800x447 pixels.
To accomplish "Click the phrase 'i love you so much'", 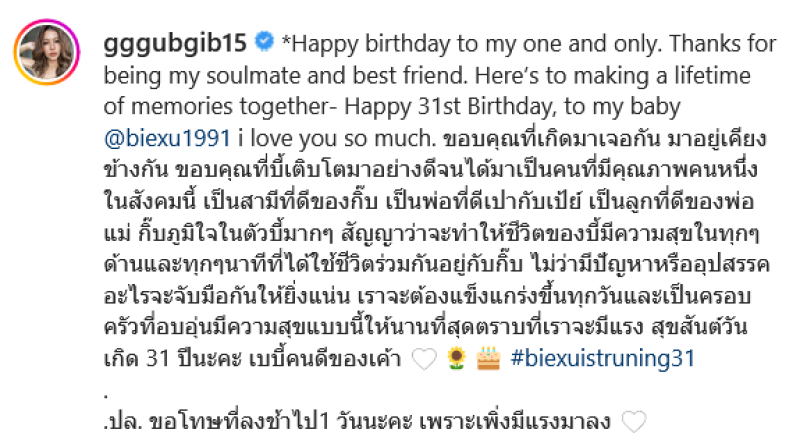I will point(335,138).
